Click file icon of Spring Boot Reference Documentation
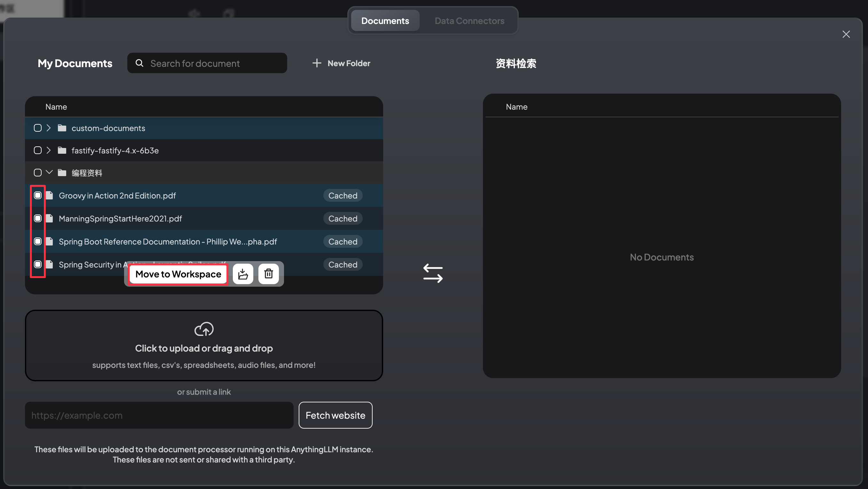 (50, 241)
